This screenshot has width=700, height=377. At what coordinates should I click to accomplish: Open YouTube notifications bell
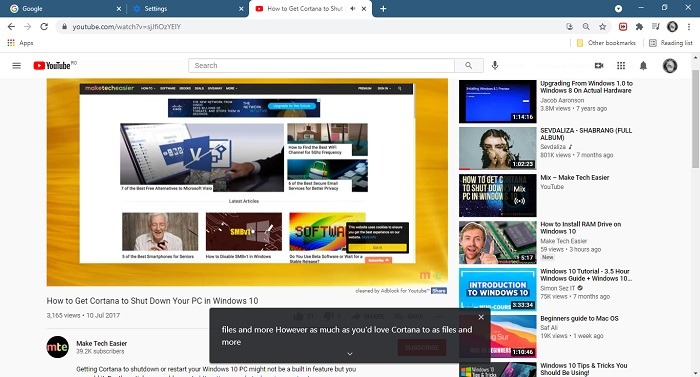click(643, 66)
